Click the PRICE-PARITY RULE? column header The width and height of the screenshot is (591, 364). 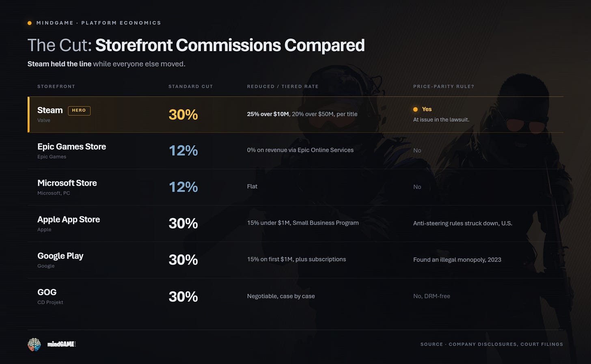pyautogui.click(x=444, y=86)
